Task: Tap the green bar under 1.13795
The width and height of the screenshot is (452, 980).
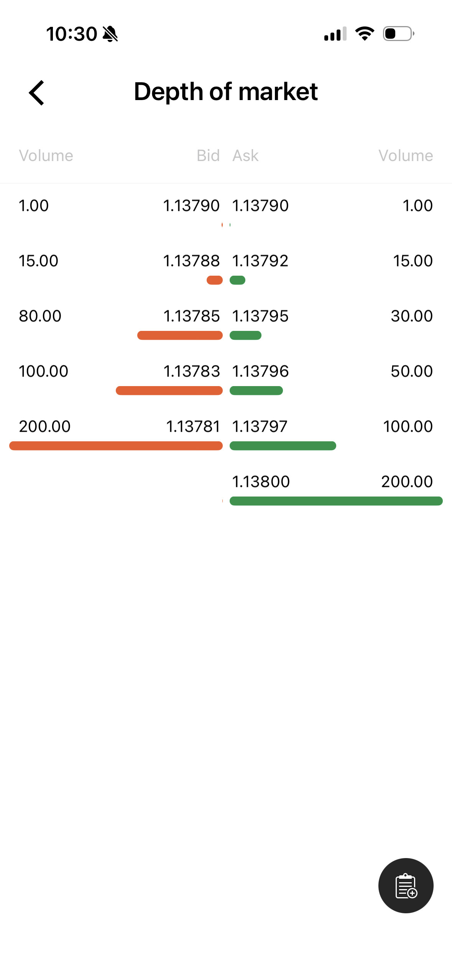Action: click(x=245, y=335)
